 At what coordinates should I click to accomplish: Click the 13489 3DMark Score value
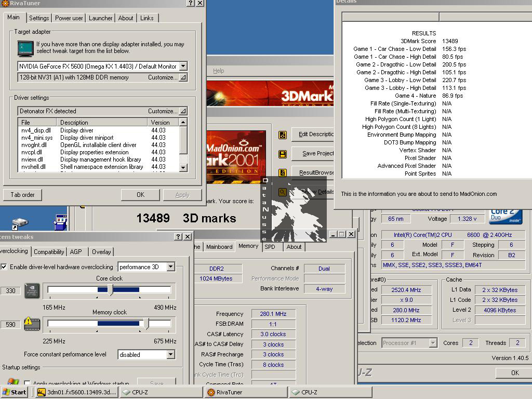[x=450, y=41]
